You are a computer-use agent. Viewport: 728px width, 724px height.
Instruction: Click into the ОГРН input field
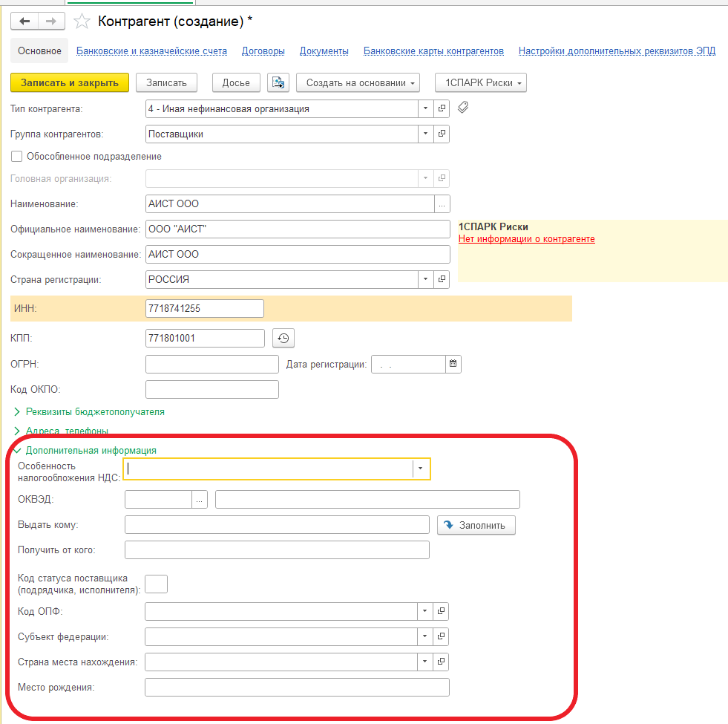[212, 364]
